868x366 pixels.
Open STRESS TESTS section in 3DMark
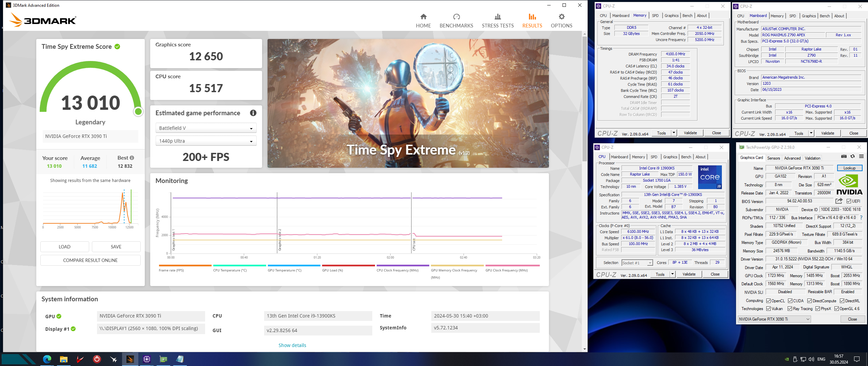(x=497, y=21)
